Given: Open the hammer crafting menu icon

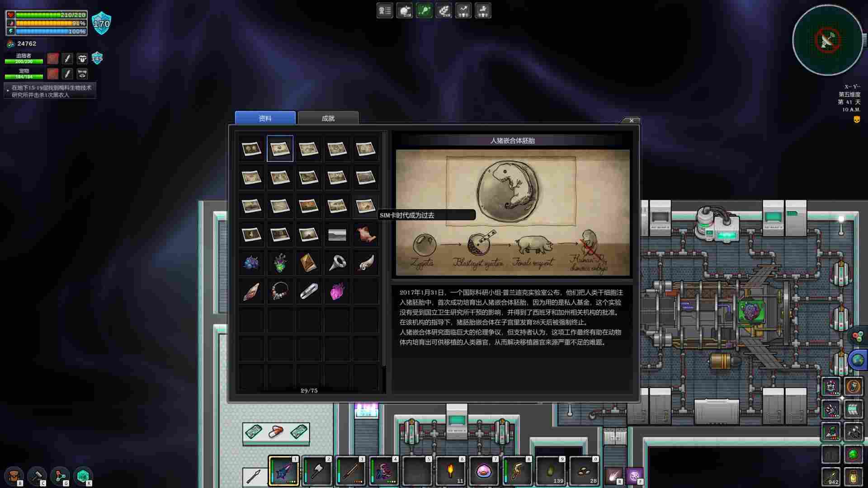Looking at the screenshot, I should tap(37, 476).
